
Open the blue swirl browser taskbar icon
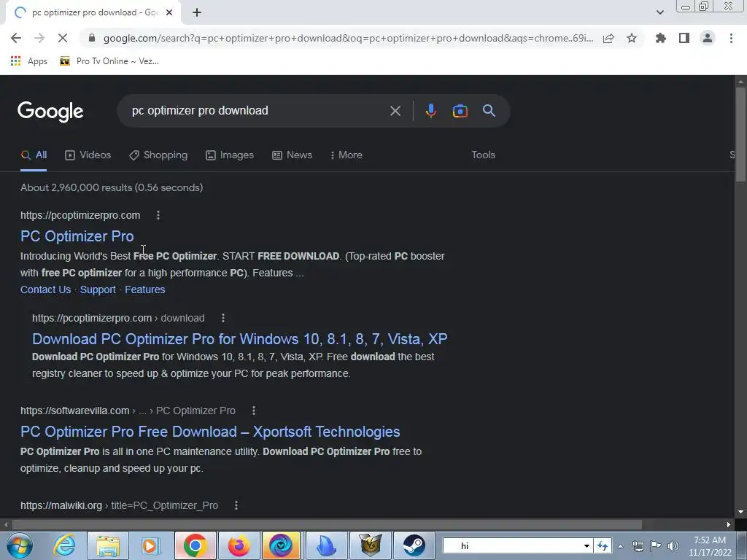[x=281, y=545]
